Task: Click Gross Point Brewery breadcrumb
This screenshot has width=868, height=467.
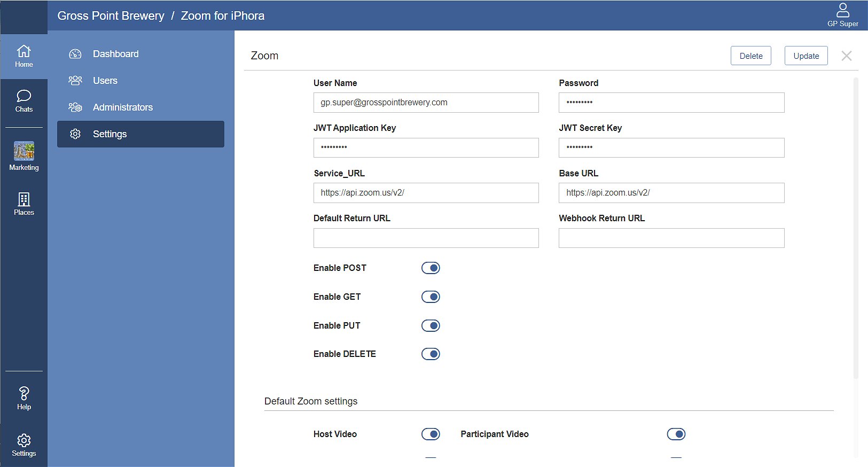Action: tap(111, 15)
